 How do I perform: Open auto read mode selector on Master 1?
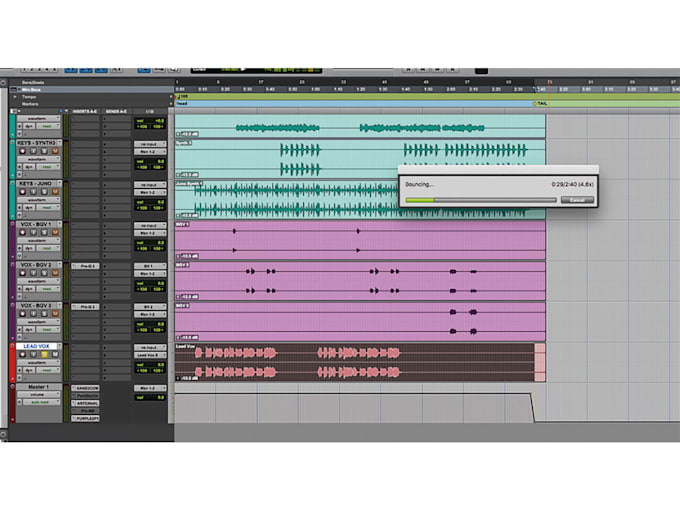[x=42, y=402]
